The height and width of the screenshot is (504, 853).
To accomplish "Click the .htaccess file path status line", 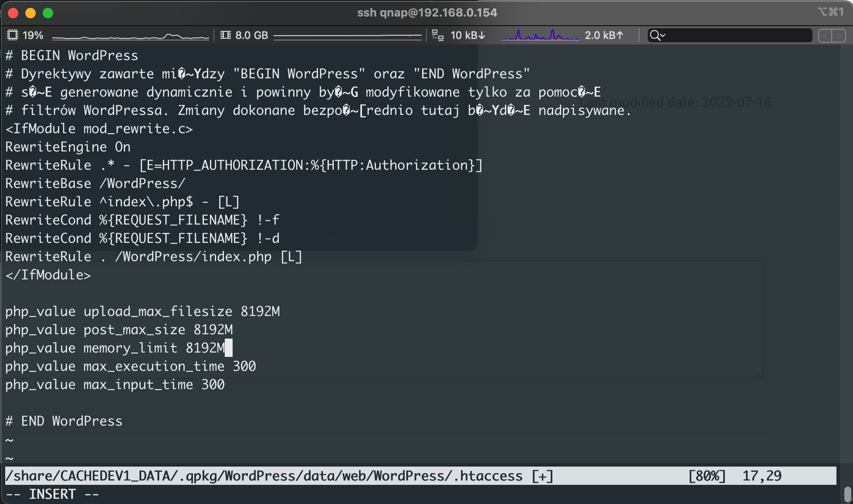I will point(279,476).
